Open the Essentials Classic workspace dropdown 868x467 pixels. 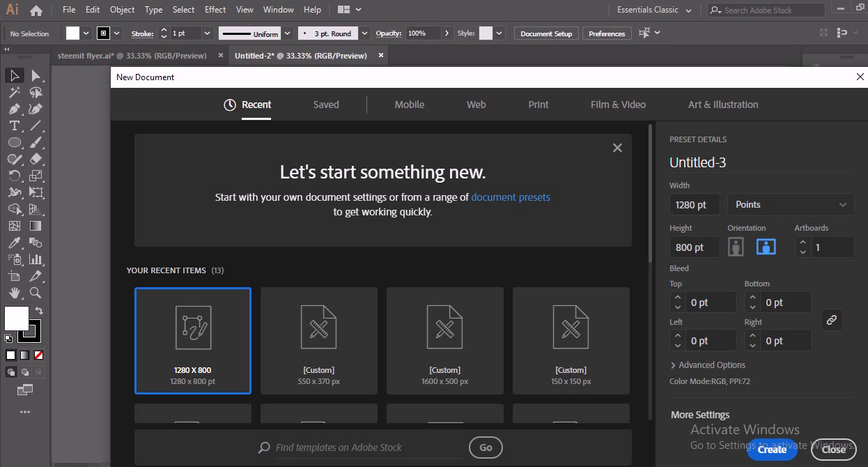coord(654,10)
